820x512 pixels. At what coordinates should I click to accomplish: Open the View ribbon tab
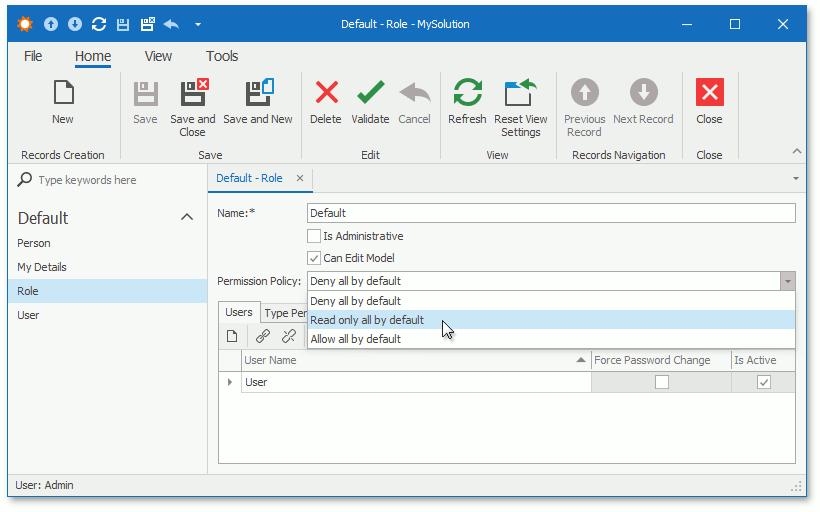(x=158, y=56)
